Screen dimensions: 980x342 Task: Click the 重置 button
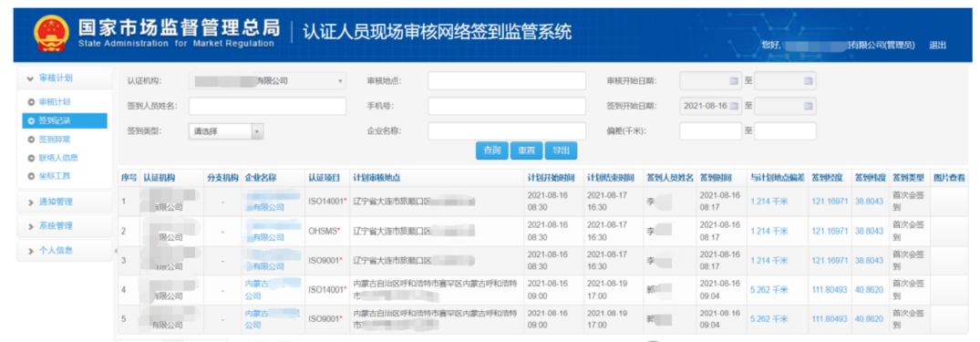[526, 150]
